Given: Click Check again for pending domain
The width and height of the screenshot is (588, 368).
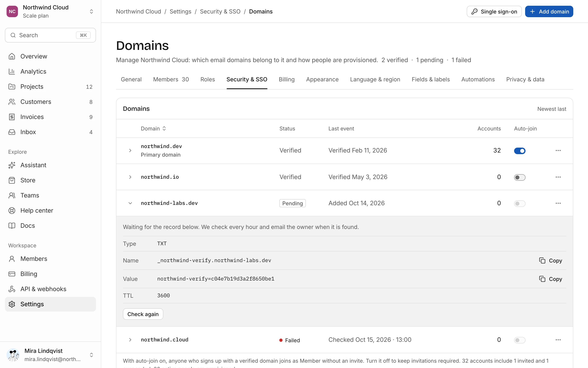Looking at the screenshot, I should click(143, 314).
